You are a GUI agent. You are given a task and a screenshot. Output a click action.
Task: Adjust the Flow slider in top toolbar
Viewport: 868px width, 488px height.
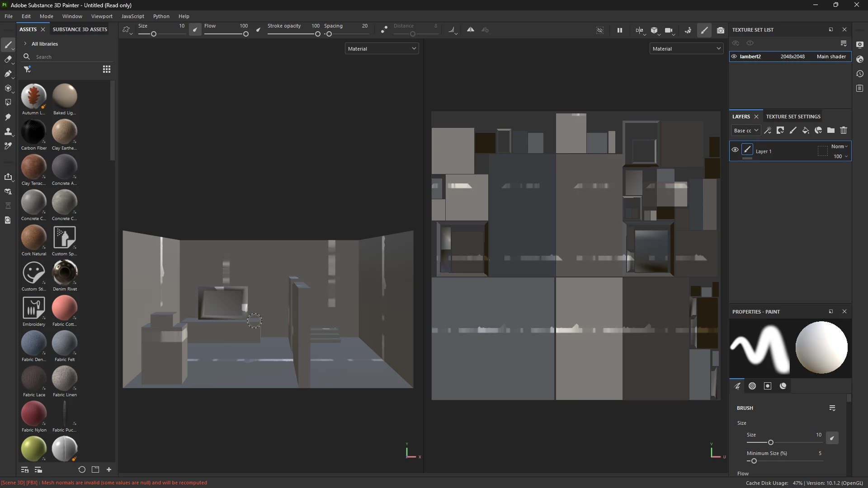coord(245,34)
